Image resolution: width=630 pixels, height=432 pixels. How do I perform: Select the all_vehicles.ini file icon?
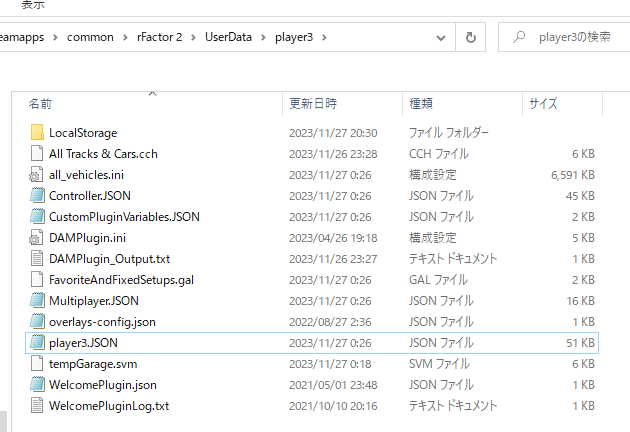[36, 174]
